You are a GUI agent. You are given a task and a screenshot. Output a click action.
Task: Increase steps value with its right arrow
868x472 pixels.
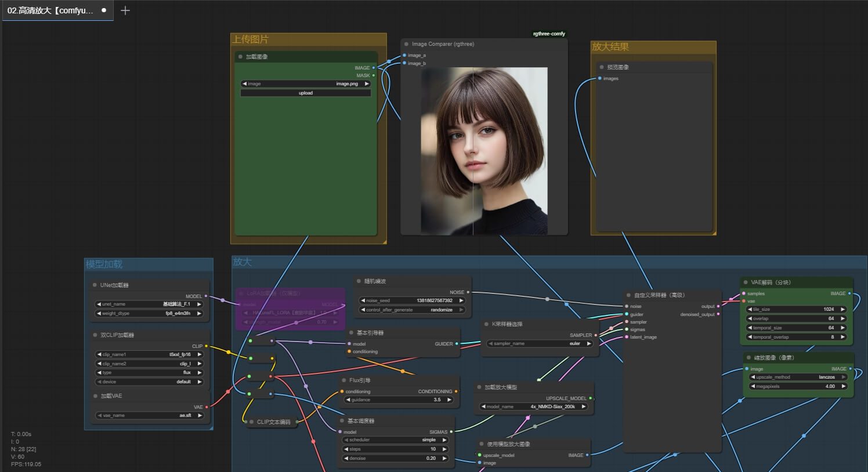444,449
